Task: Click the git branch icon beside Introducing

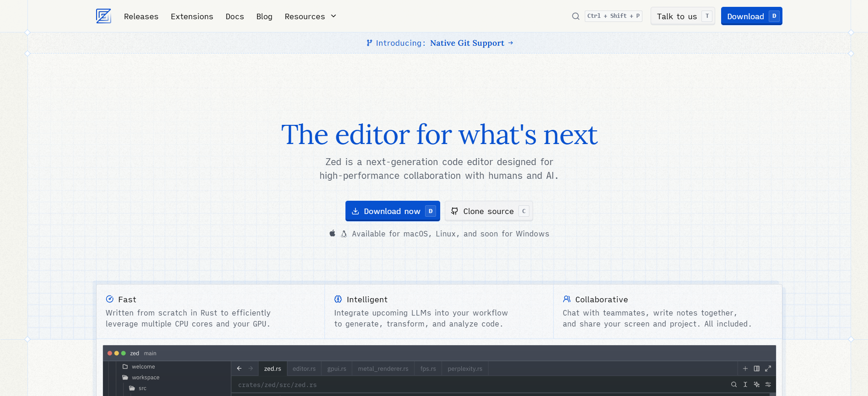Action: click(369, 43)
